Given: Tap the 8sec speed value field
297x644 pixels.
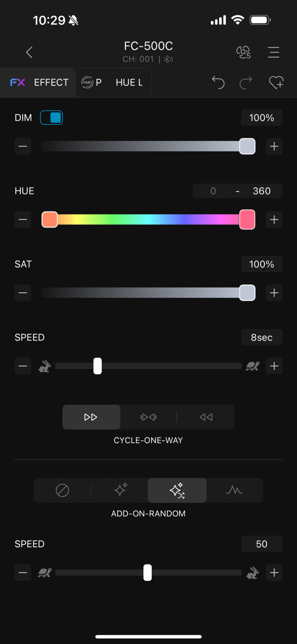Looking at the screenshot, I should point(262,337).
